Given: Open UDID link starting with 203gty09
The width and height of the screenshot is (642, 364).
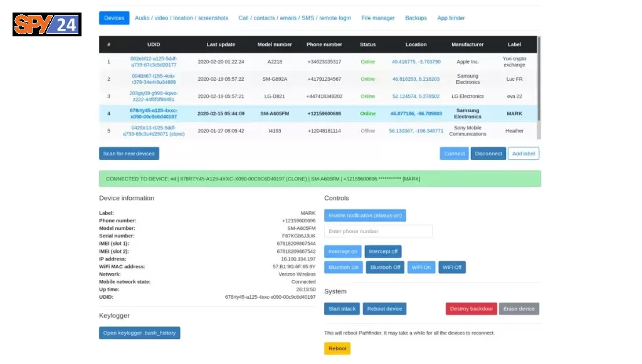Looking at the screenshot, I should [154, 96].
